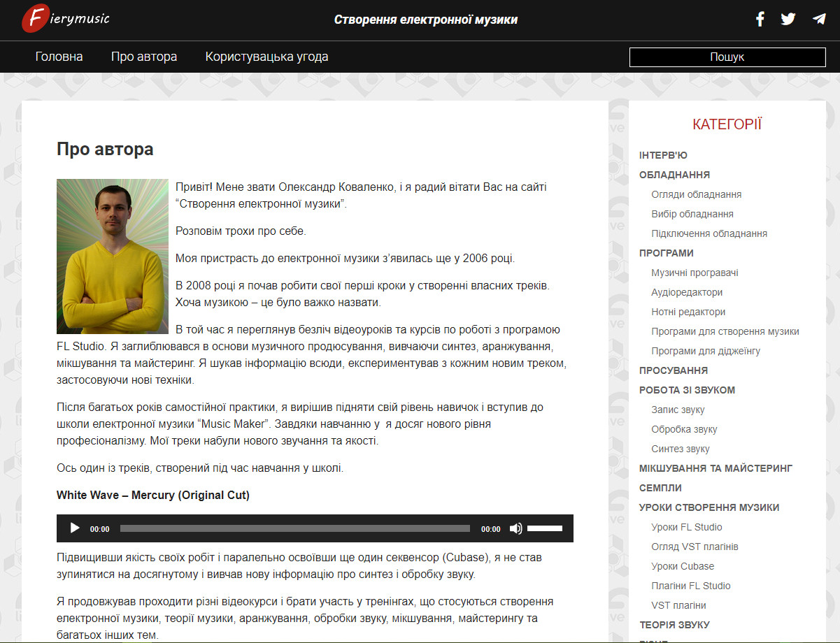Open Плагіни FL Studio subcategory
Screen dimensions: 840x643
click(690, 586)
